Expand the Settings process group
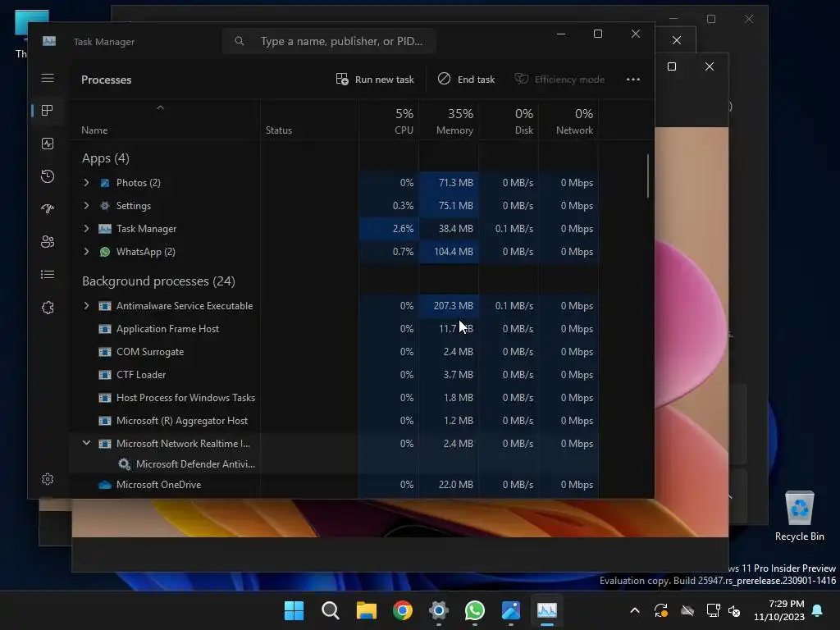Screen dimensions: 840x630 86,206
